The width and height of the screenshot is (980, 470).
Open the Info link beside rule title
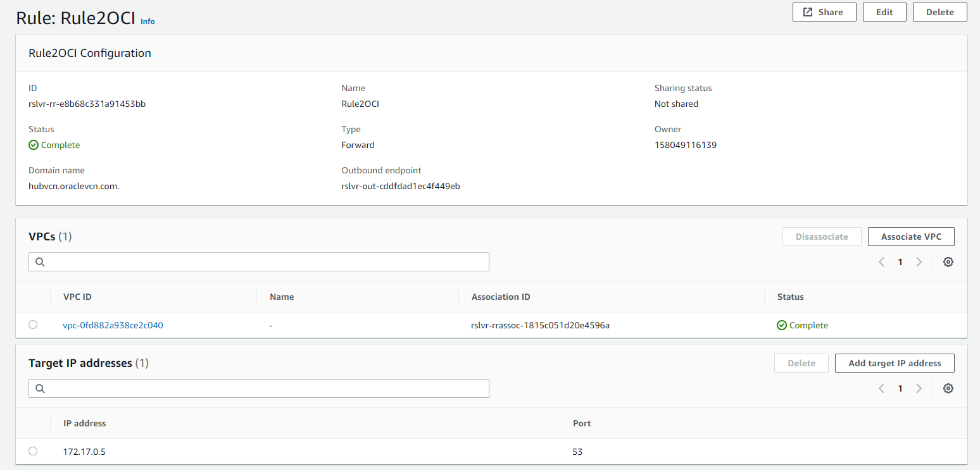coord(148,22)
